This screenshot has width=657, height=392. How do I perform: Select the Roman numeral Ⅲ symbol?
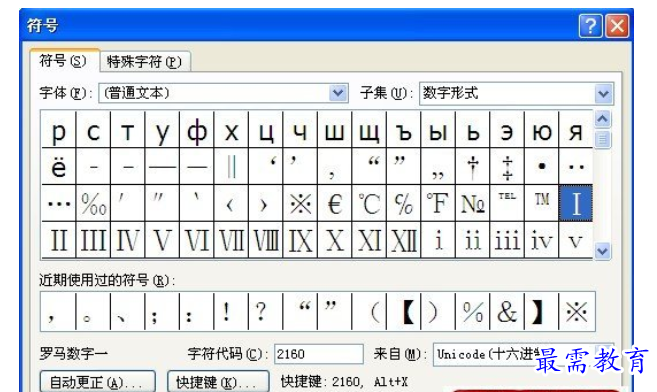(x=93, y=240)
